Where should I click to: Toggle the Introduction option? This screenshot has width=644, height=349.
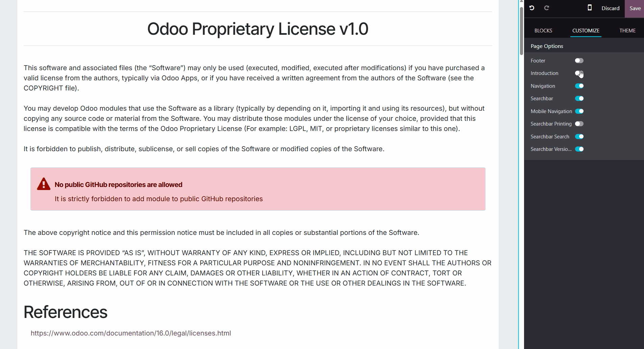click(579, 73)
